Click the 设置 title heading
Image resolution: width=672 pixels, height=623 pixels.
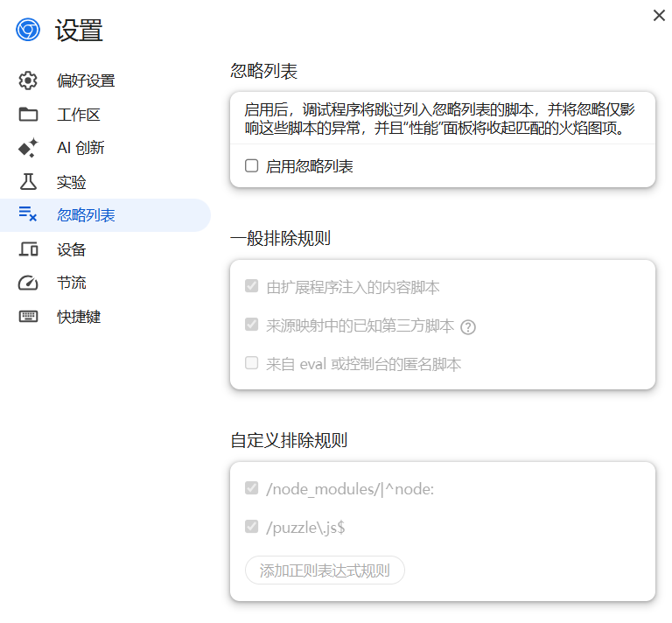coord(79,31)
